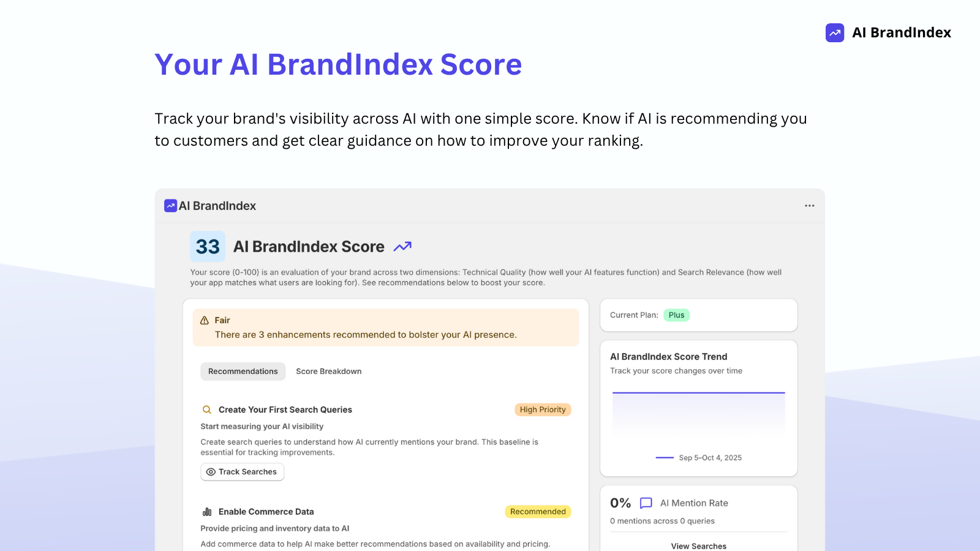Click the upward trend arrow beside AI BrandIndex Score

[402, 246]
